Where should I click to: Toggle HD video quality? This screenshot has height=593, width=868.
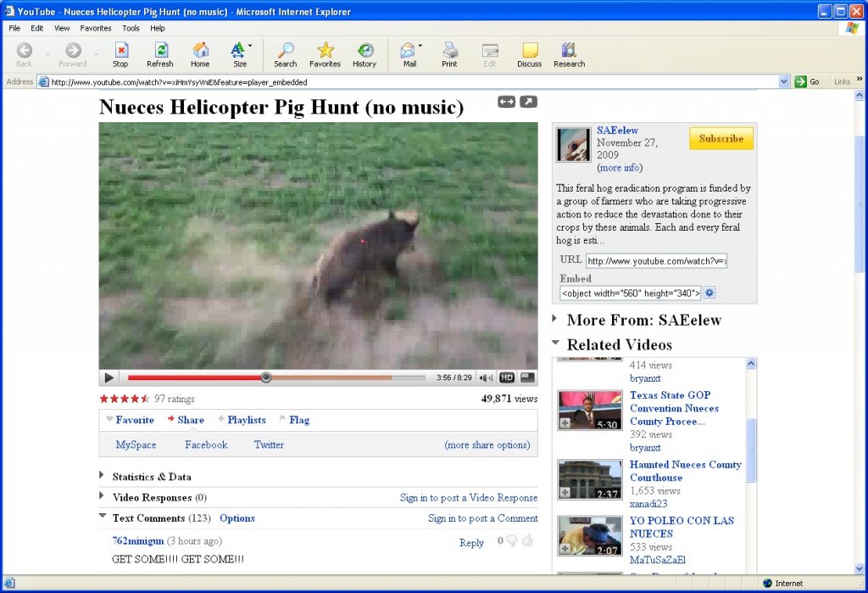(x=507, y=378)
